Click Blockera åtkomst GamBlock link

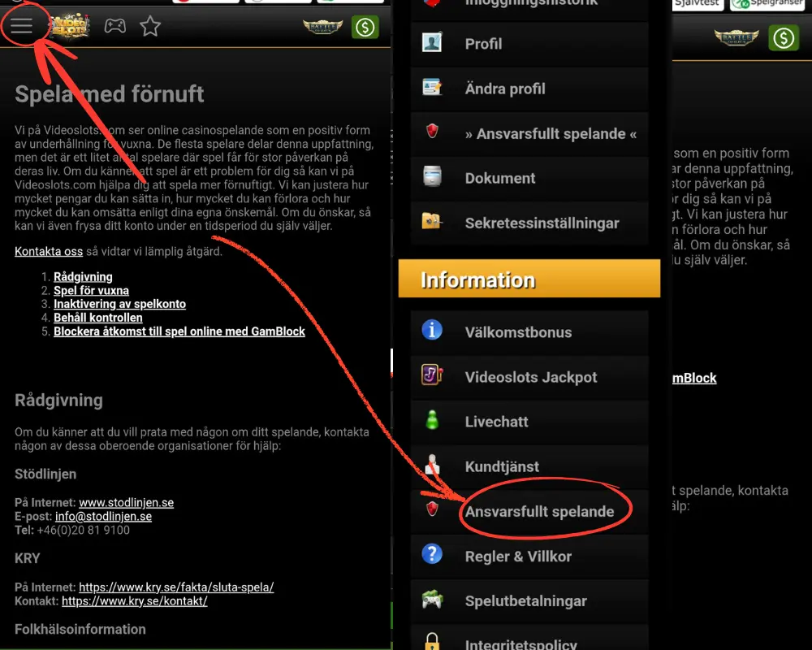pos(179,331)
